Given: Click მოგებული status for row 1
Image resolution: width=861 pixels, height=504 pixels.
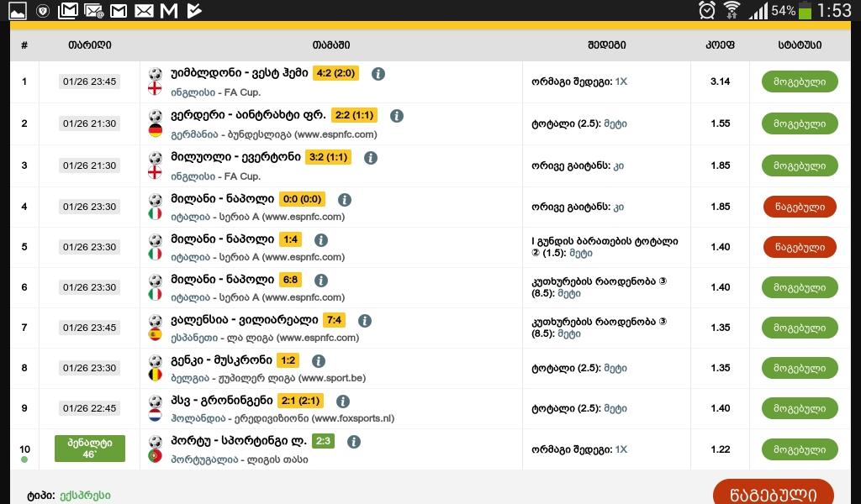Looking at the screenshot, I should click(x=800, y=81).
